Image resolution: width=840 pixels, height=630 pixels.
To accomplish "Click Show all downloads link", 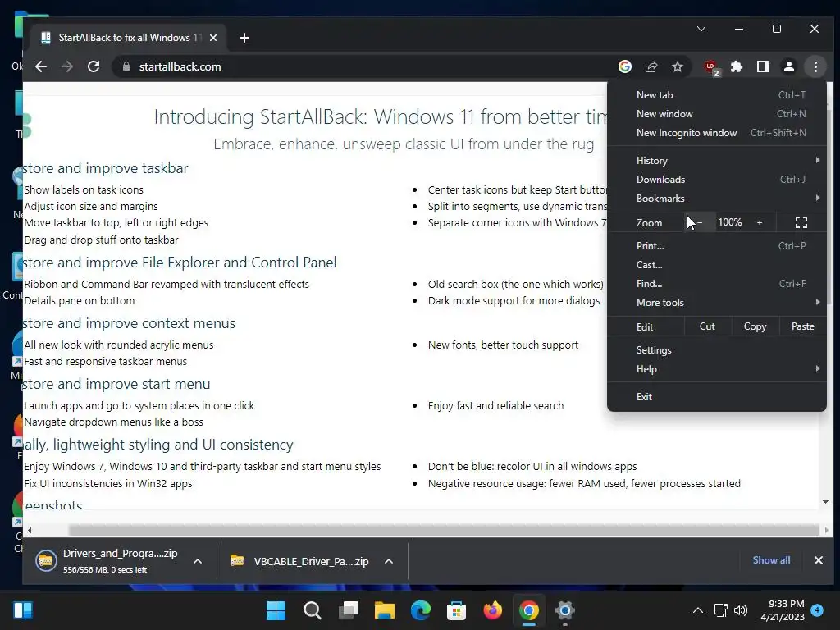I will pyautogui.click(x=771, y=559).
